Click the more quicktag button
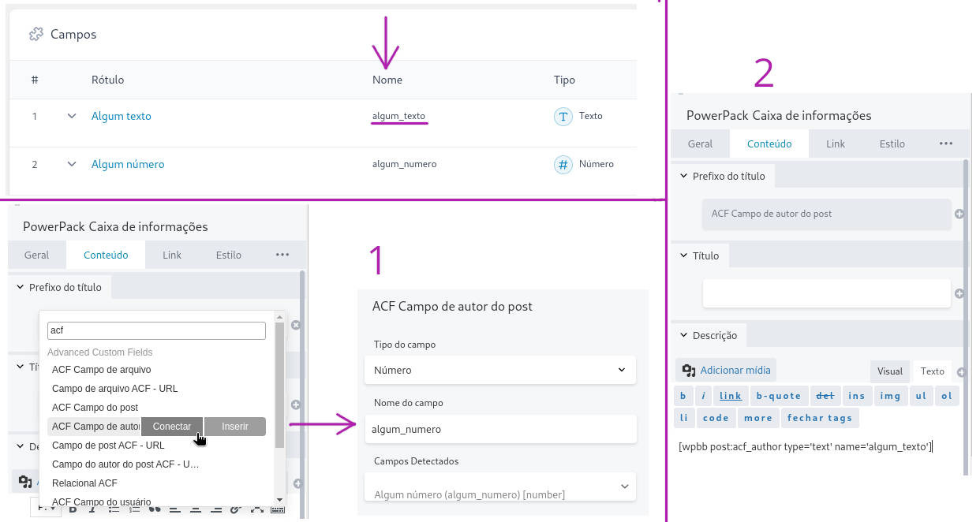The height and width of the screenshot is (522, 980). (x=758, y=418)
